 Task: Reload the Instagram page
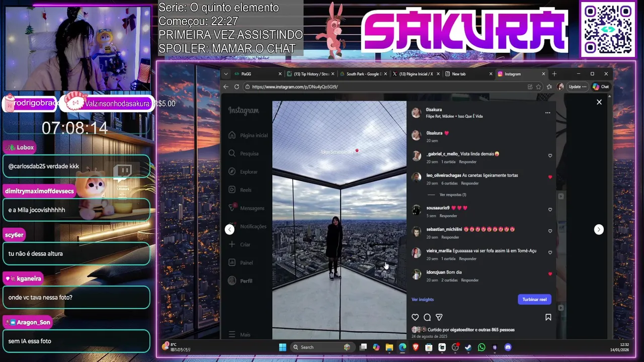(x=236, y=86)
